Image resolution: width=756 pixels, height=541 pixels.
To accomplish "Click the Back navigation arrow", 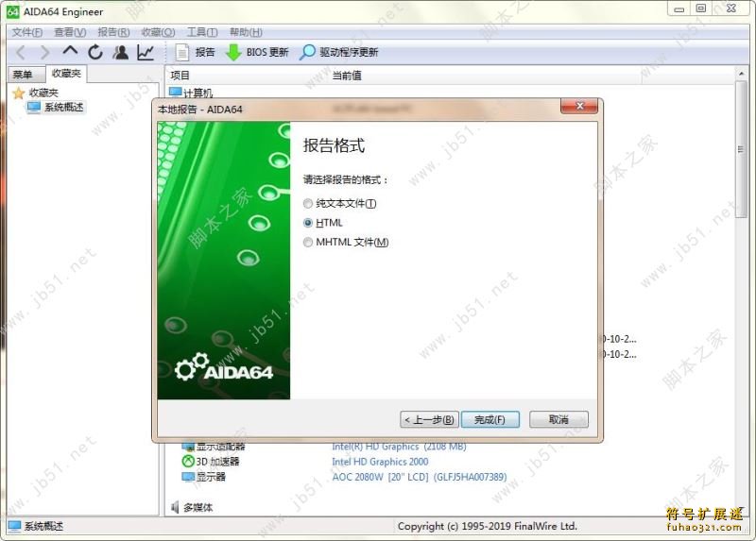I will coord(20,53).
